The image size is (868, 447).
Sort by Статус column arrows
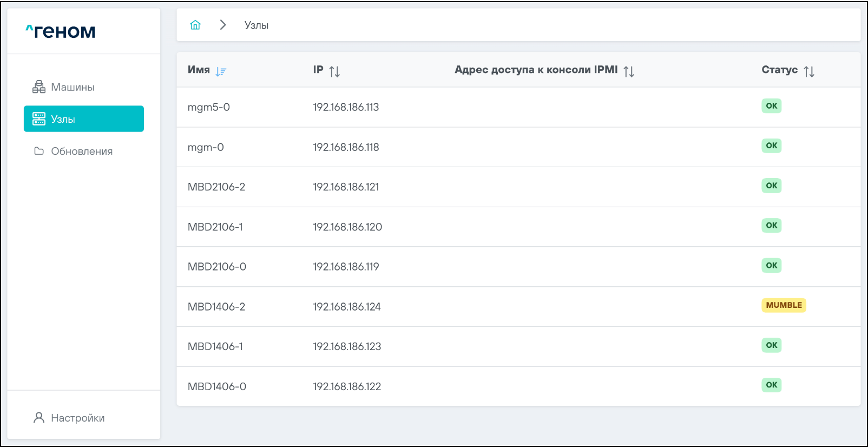click(809, 71)
